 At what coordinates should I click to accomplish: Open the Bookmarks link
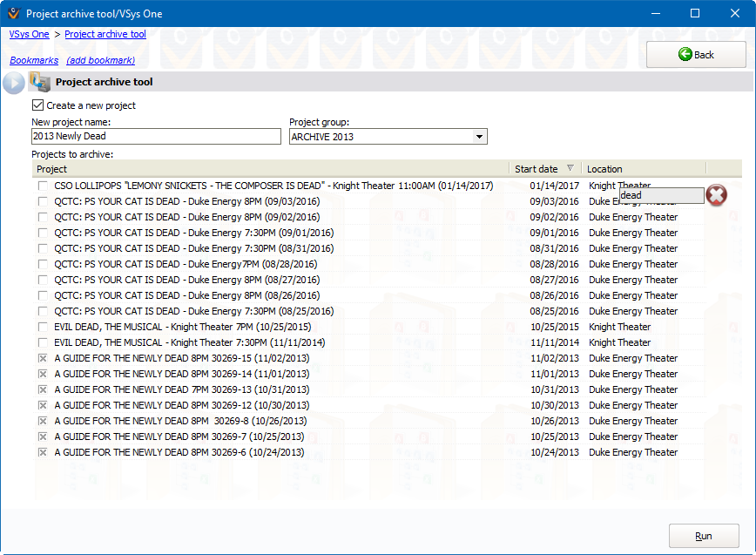coord(34,60)
